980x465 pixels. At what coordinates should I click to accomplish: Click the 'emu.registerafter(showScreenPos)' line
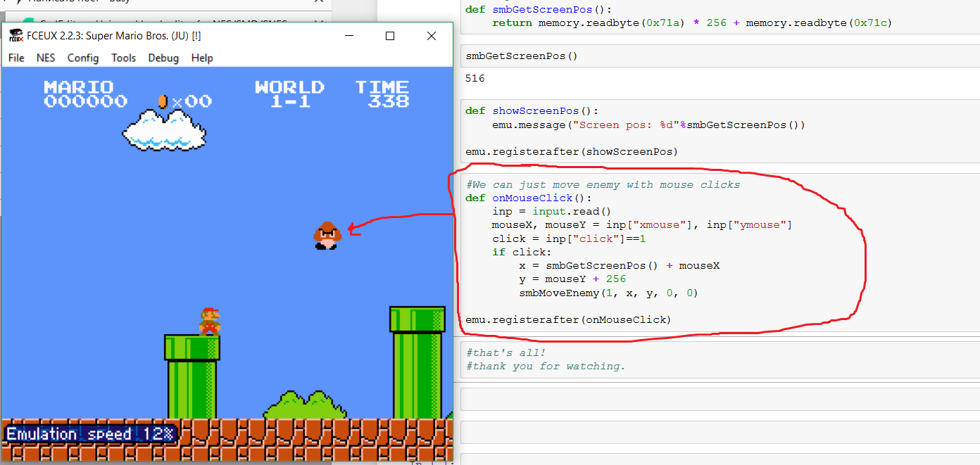tap(572, 151)
